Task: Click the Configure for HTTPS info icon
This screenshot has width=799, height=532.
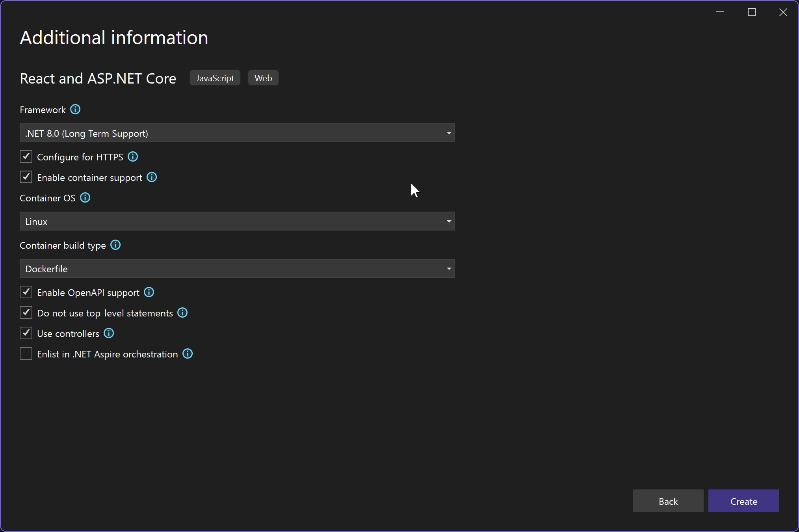Action: 133,156
